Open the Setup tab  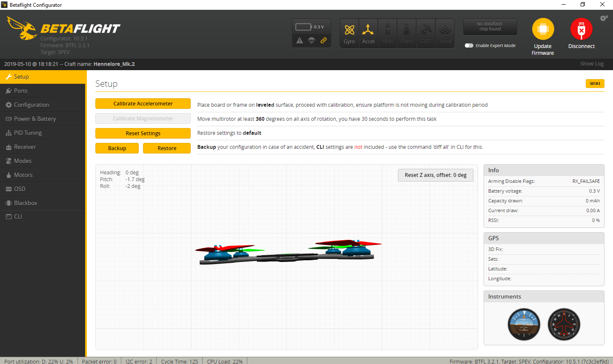click(43, 77)
